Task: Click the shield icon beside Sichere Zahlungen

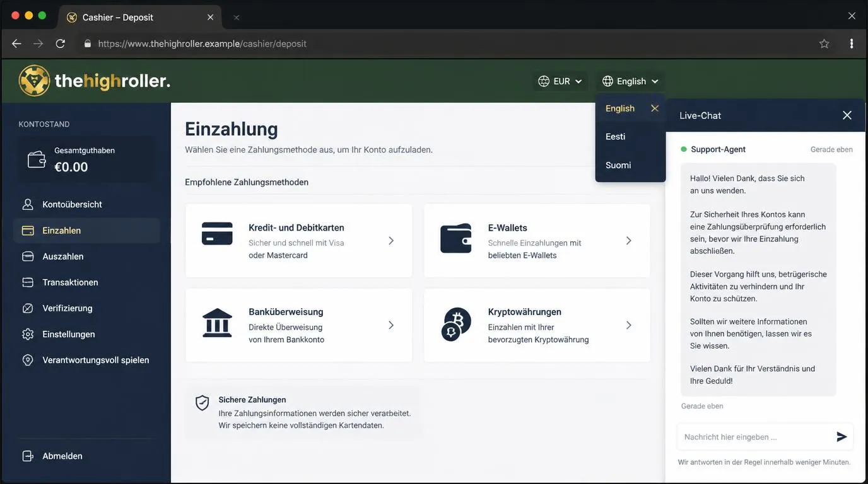Action: point(202,403)
